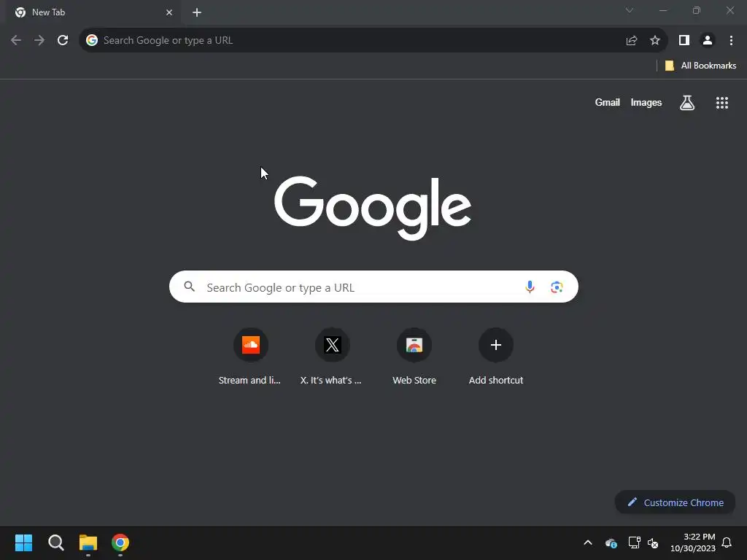The height and width of the screenshot is (560, 747).
Task: Open the Chrome profile menu
Action: point(708,41)
